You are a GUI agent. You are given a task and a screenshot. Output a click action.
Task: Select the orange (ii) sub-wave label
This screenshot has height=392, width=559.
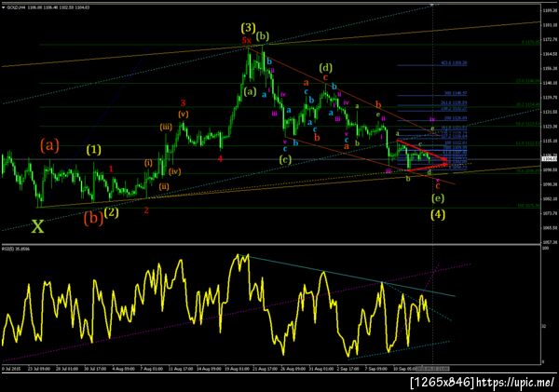(x=164, y=186)
